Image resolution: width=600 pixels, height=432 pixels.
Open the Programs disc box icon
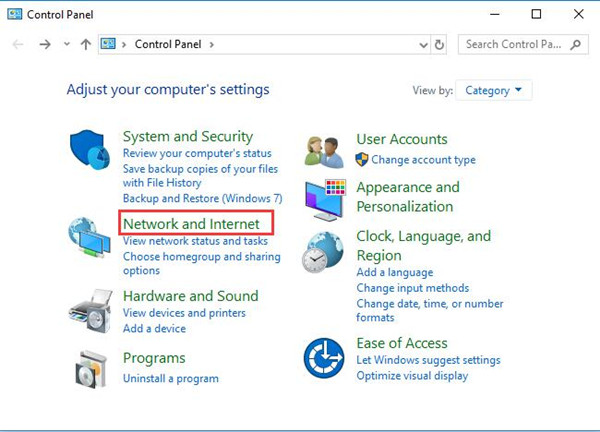[x=90, y=369]
